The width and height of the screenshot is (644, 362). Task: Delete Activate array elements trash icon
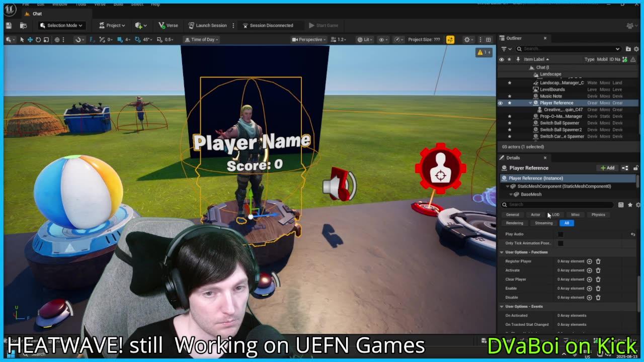pyautogui.click(x=598, y=270)
